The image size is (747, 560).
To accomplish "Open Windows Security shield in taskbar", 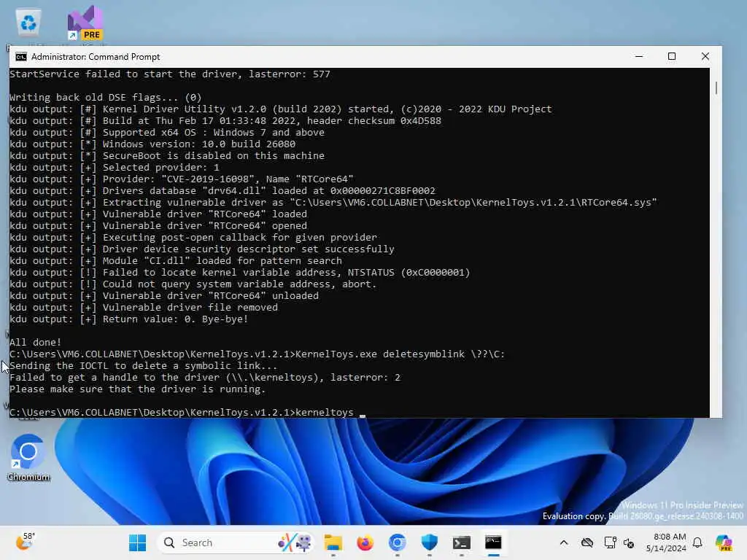I will pos(429,542).
